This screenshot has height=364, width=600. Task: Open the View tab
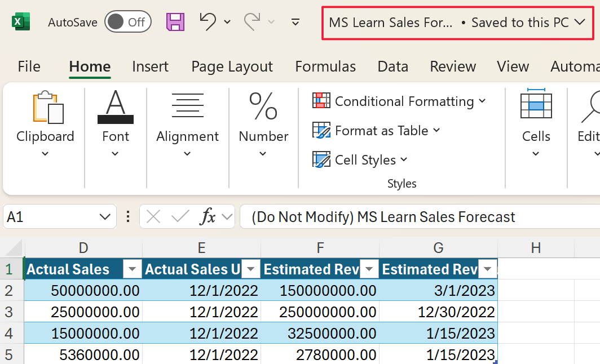[x=513, y=66]
